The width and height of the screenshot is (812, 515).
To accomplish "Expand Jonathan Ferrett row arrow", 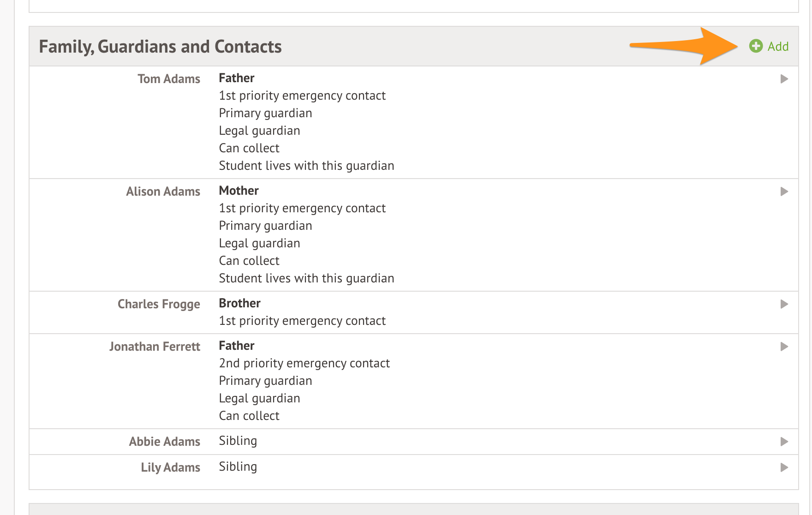I will [x=784, y=347].
